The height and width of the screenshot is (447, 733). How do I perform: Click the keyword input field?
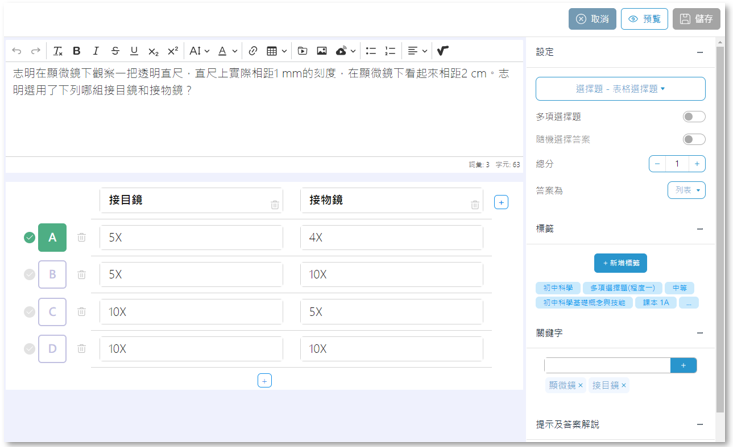click(x=607, y=365)
